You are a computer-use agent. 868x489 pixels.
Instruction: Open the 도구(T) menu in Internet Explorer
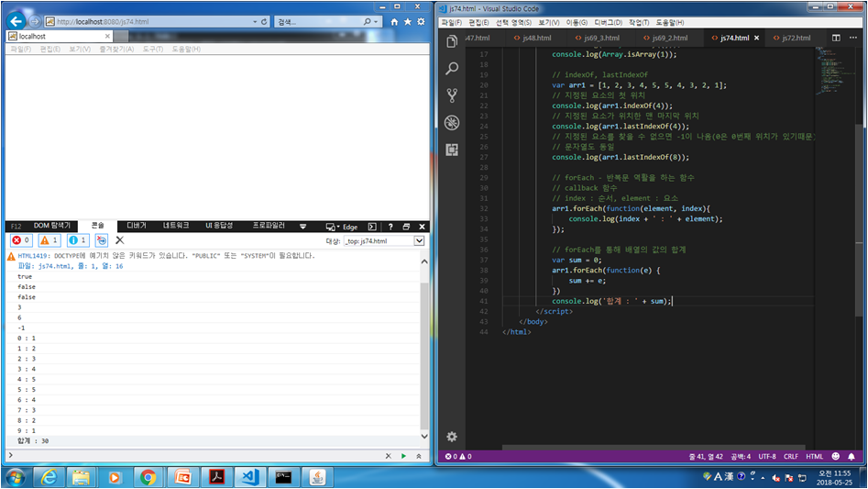click(x=153, y=50)
